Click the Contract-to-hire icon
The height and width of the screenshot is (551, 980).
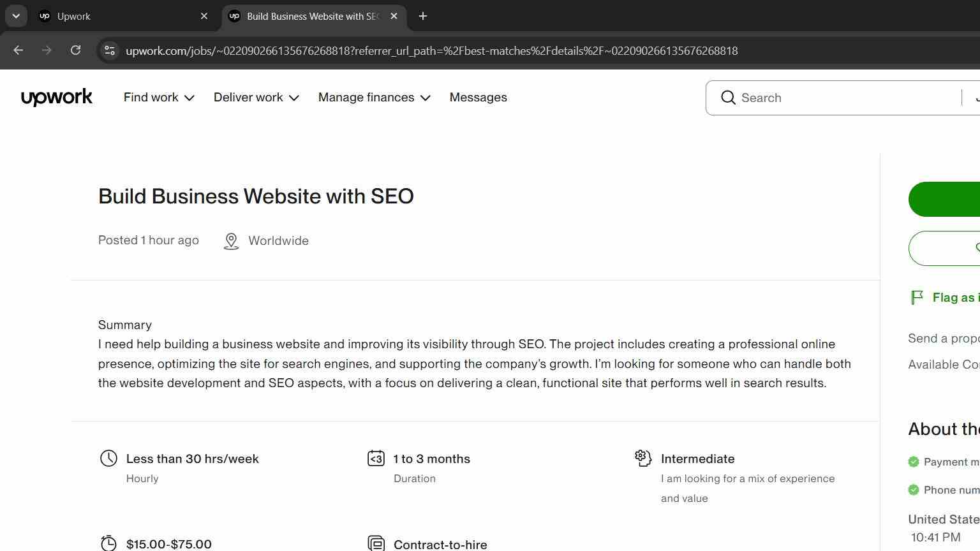(x=376, y=543)
